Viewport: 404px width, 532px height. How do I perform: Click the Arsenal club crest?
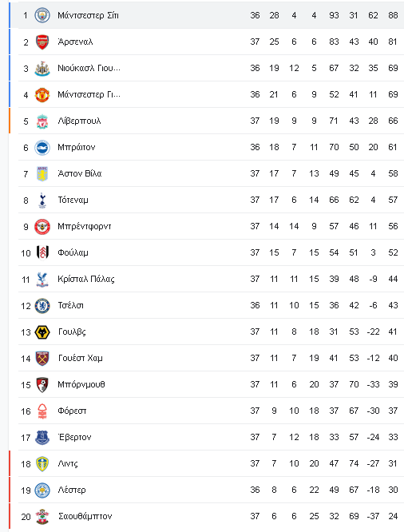click(42, 42)
